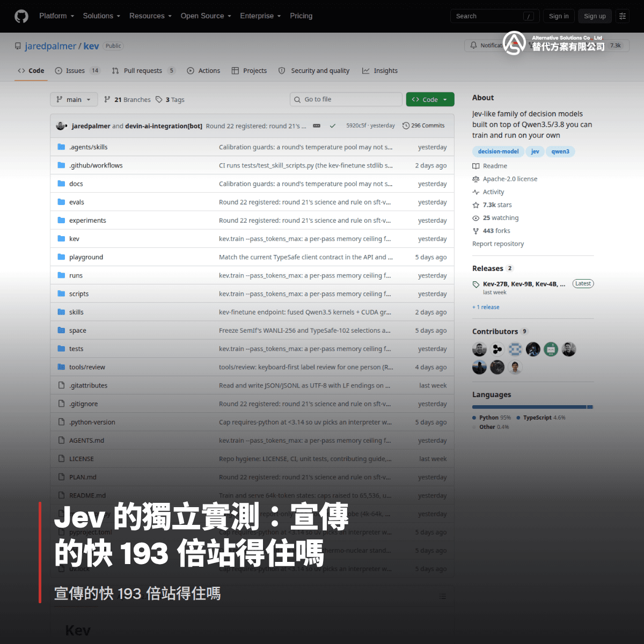Expand the Solutions menu
The image size is (644, 644).
[101, 16]
